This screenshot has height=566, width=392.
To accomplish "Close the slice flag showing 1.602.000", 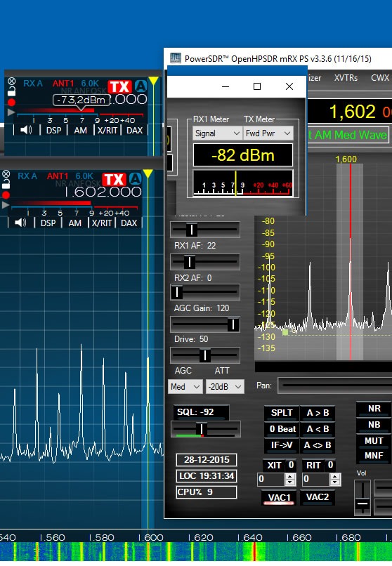I will click(6, 174).
